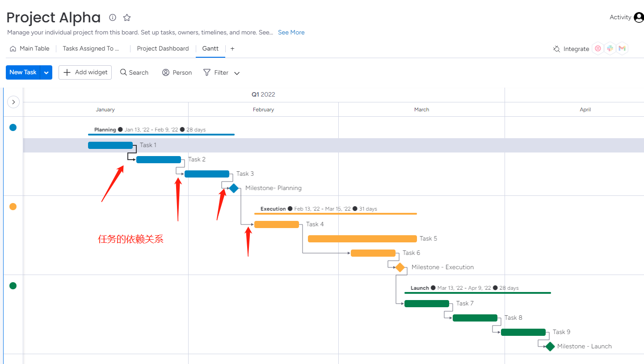This screenshot has height=364, width=644.
Task: Open the Project Dashboard tab
Action: pos(163,49)
